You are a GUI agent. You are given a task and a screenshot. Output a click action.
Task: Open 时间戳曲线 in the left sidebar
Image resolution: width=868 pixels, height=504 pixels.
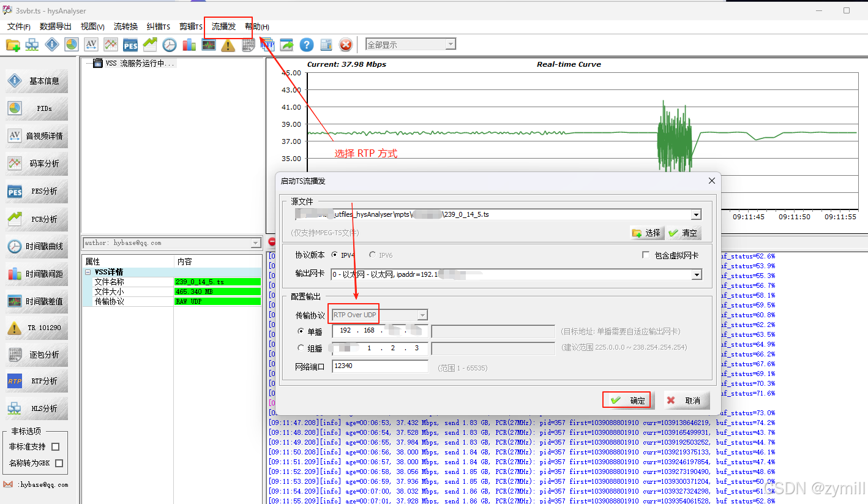pos(37,246)
